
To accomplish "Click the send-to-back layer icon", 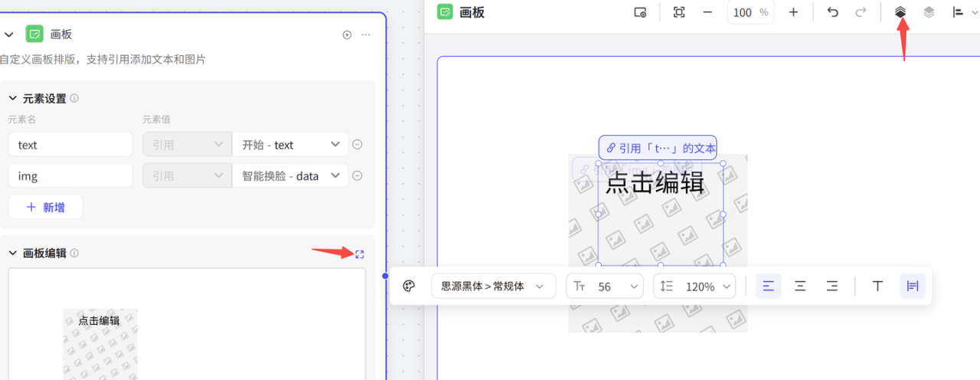I will (x=929, y=12).
